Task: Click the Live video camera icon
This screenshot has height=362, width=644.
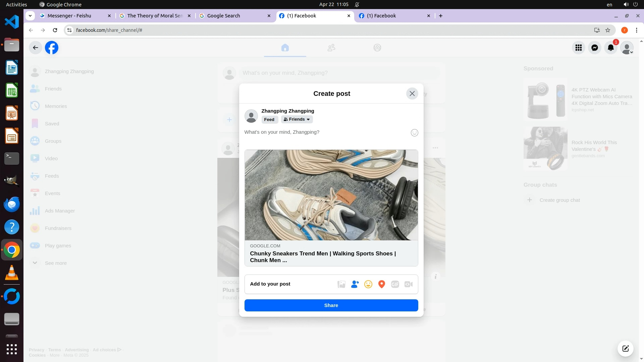Action: coord(408,284)
